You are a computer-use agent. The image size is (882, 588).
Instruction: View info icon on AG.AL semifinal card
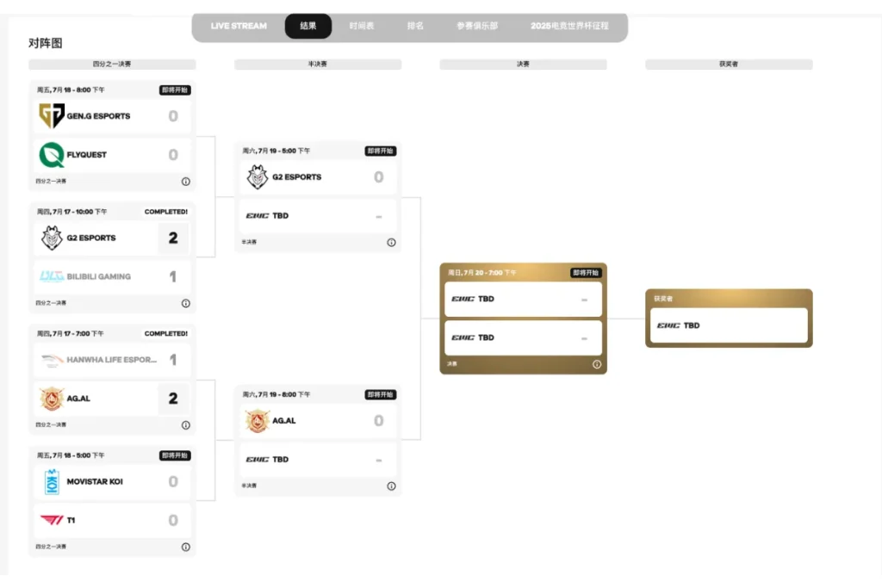coord(392,486)
